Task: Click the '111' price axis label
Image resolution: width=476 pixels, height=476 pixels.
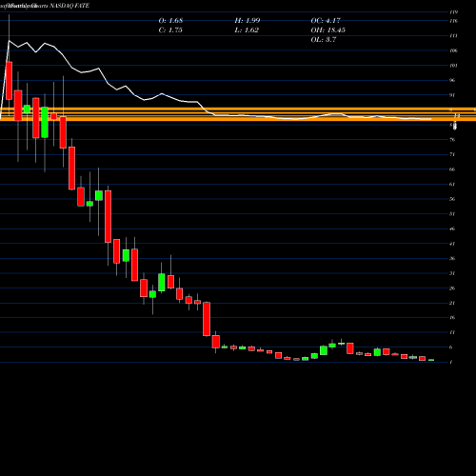Action: click(453, 36)
